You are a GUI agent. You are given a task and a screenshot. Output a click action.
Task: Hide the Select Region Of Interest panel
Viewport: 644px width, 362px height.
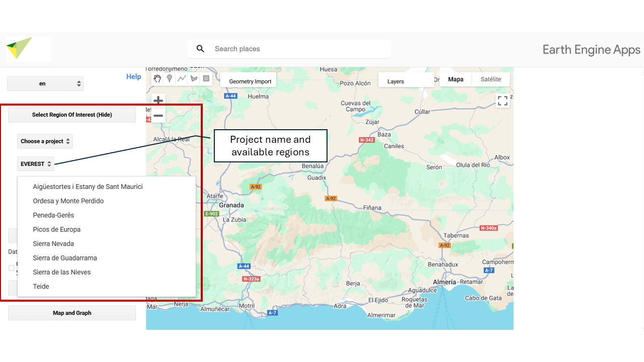[x=72, y=115]
